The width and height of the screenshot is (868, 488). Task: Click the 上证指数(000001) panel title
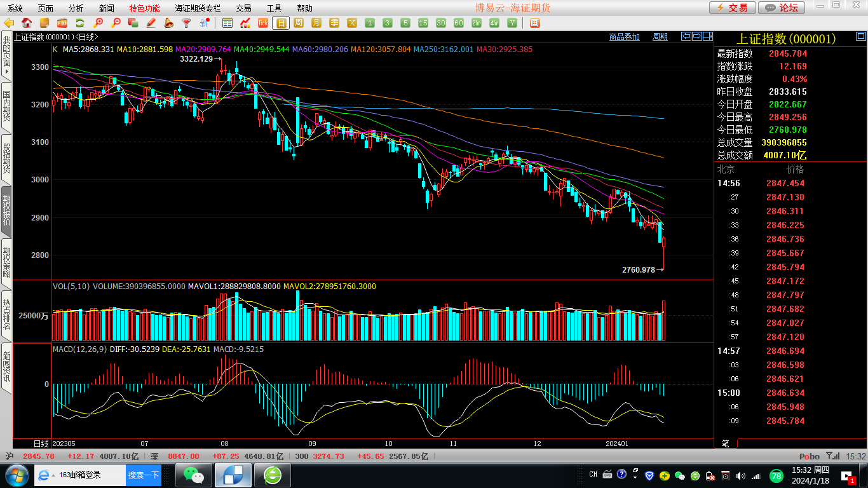786,39
